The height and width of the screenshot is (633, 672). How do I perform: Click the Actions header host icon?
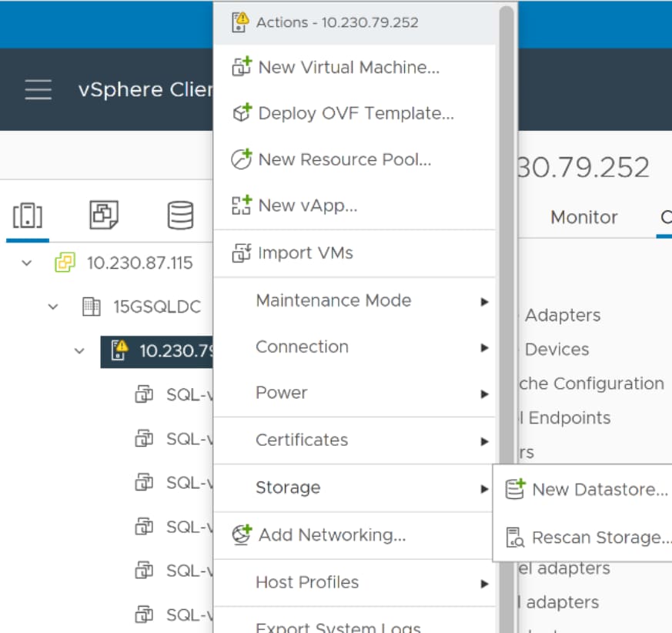click(240, 22)
